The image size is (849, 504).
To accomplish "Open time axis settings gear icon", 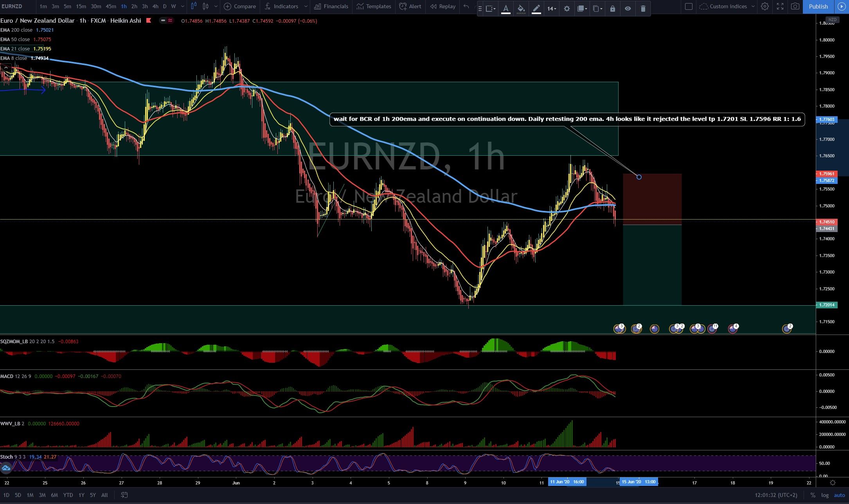I will [x=833, y=482].
